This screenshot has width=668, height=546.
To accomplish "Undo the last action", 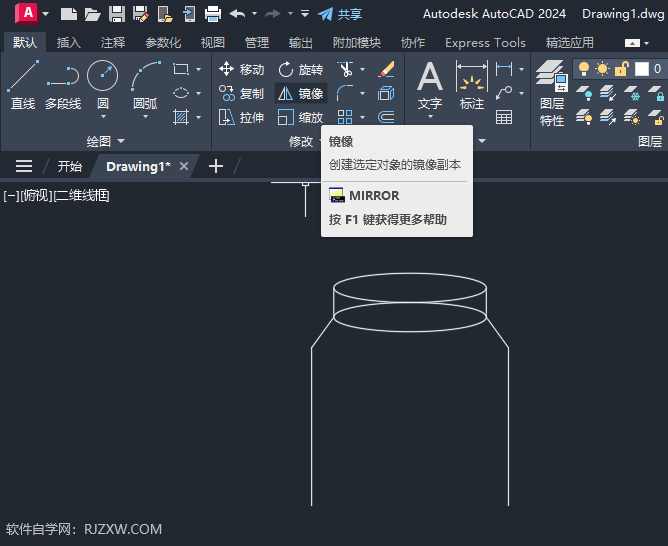I will click(x=237, y=14).
